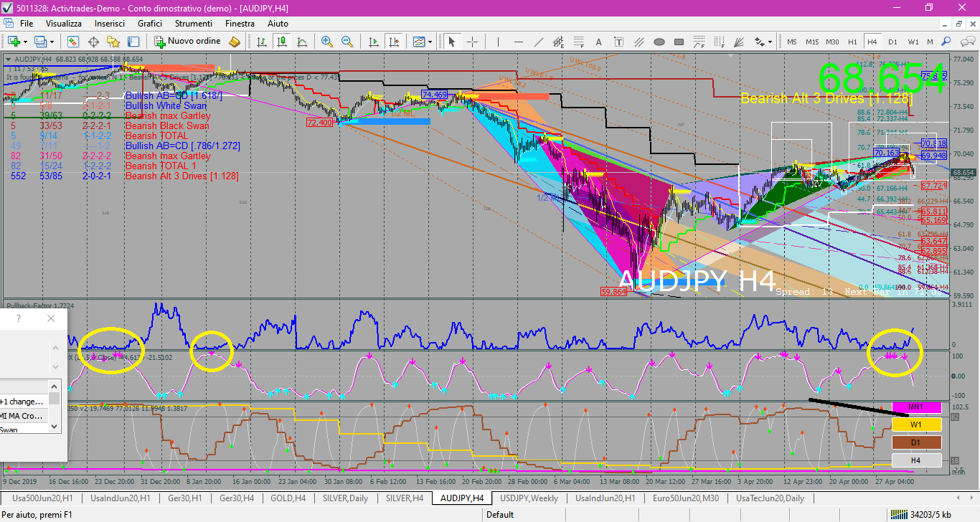Expand the AUDJPY,H4 chart title triangle
The width and height of the screenshot is (980, 522).
(x=9, y=60)
